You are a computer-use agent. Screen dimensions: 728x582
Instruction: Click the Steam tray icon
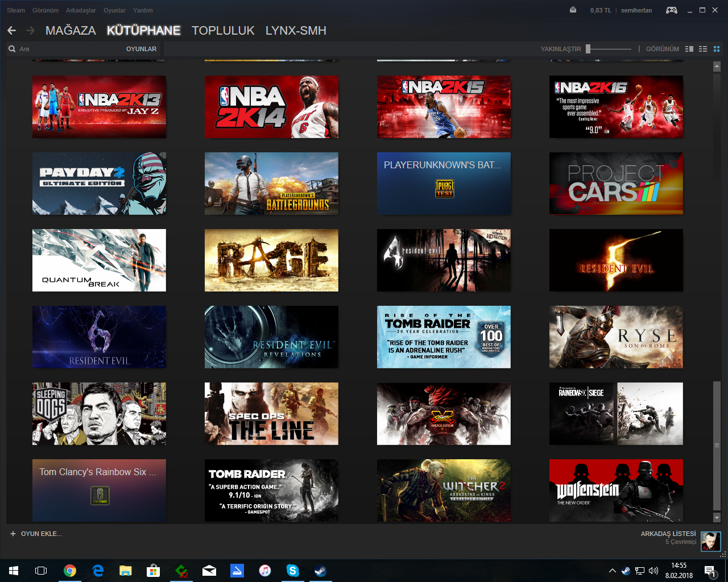(626, 571)
